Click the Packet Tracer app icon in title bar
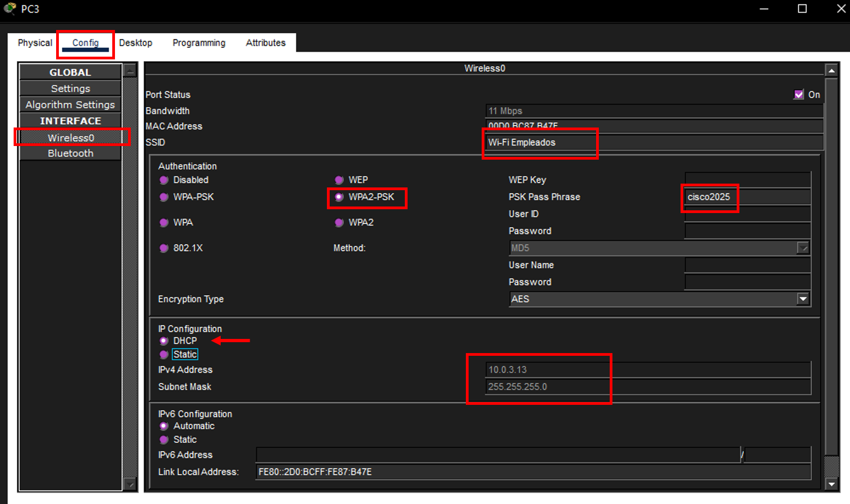Viewport: 850px width, 504px height. pos(10,9)
